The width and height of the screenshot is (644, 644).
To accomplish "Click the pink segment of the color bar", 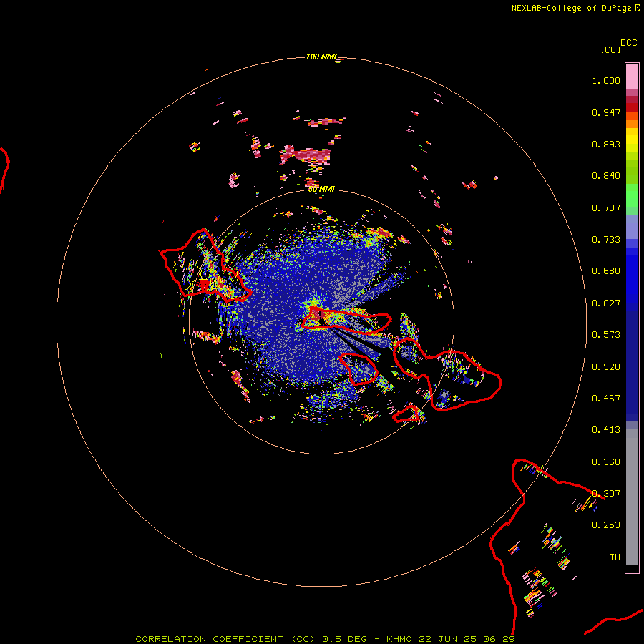I will [632, 77].
